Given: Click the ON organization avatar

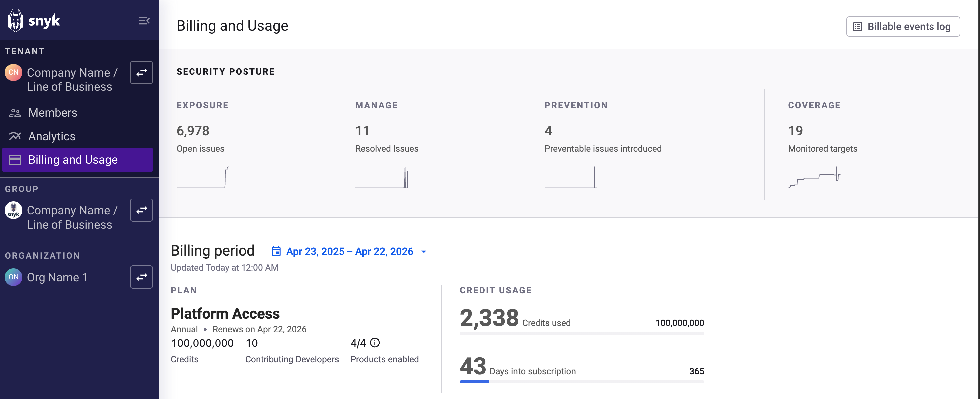Looking at the screenshot, I should (x=13, y=277).
